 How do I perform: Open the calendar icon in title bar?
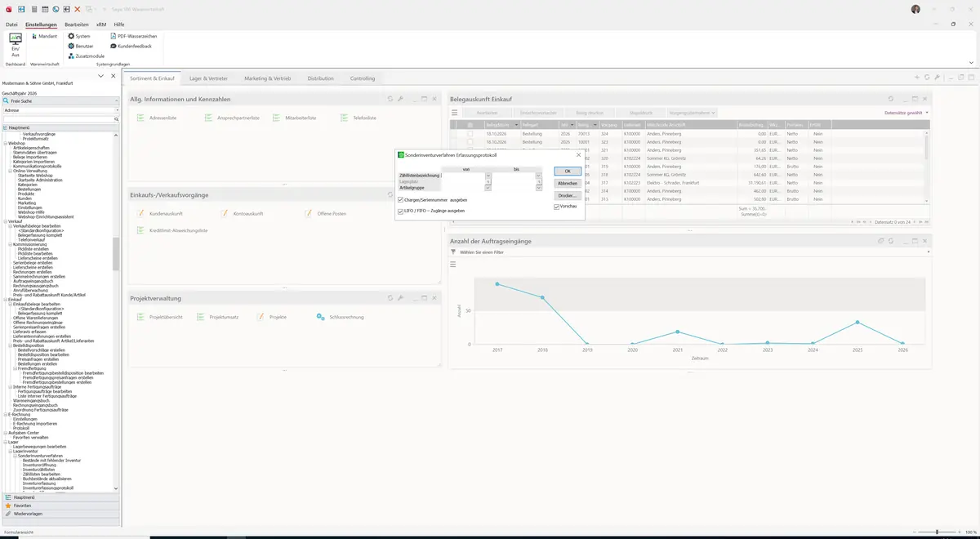coord(44,9)
